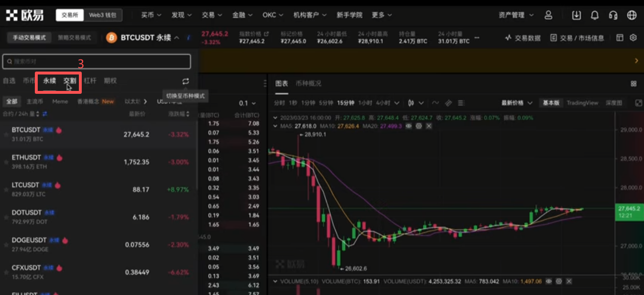Click the OKX 欧易 logo
Viewport: 644px width, 295px height.
coord(25,15)
